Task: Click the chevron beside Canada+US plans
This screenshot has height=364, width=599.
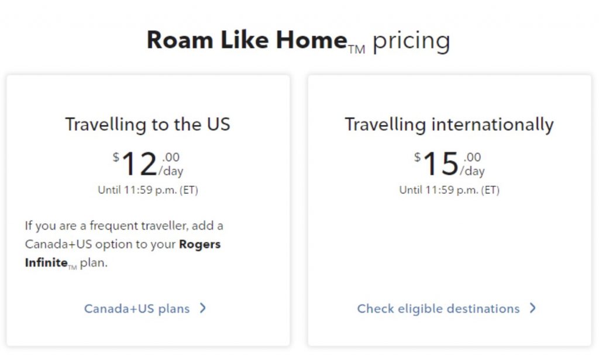Action: [x=203, y=308]
